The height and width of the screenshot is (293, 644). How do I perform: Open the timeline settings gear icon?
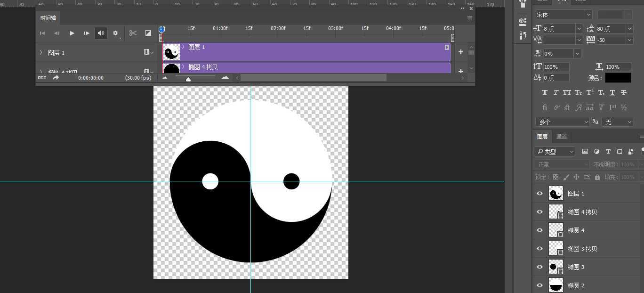point(115,33)
